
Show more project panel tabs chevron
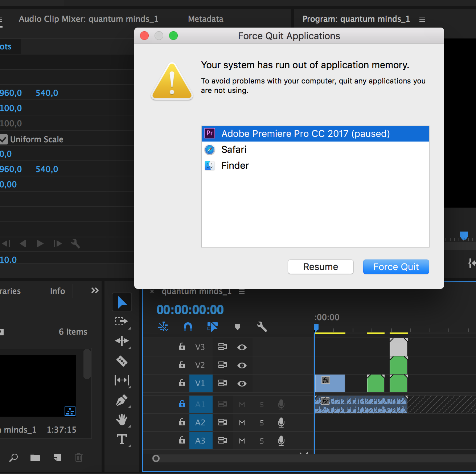(x=95, y=290)
